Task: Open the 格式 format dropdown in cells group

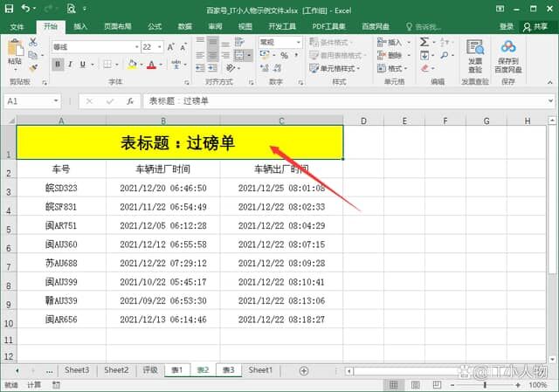Action: coord(392,68)
